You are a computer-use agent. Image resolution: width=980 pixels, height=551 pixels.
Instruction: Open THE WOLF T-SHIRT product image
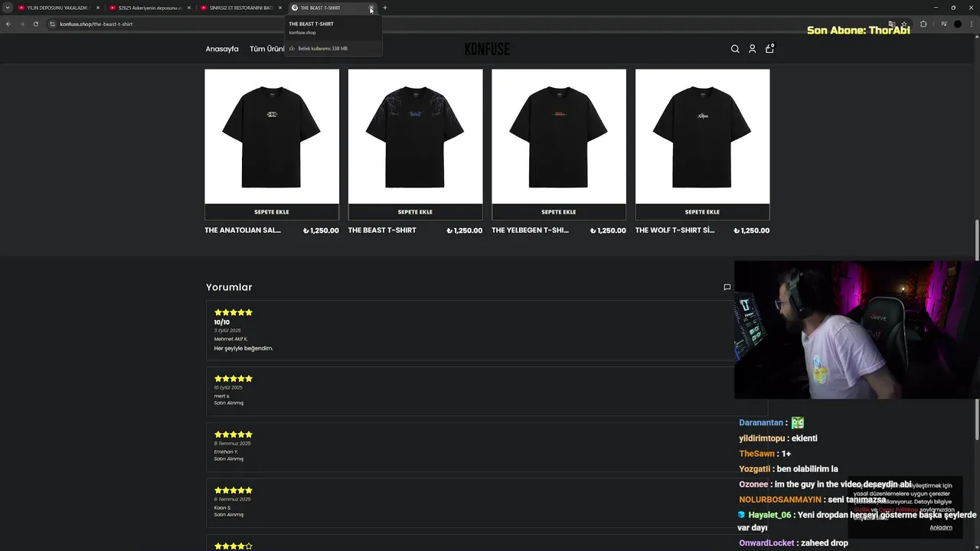click(x=702, y=136)
